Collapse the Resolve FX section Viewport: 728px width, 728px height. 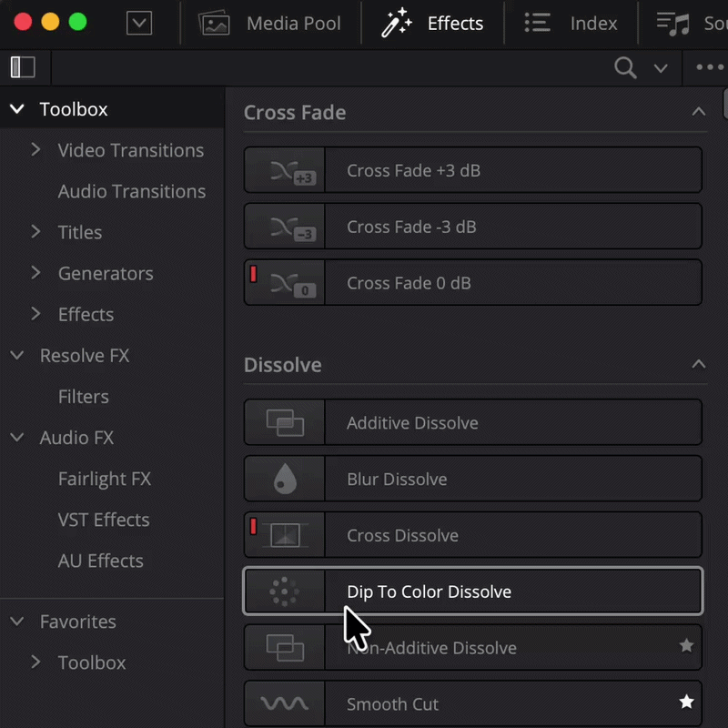click(17, 356)
